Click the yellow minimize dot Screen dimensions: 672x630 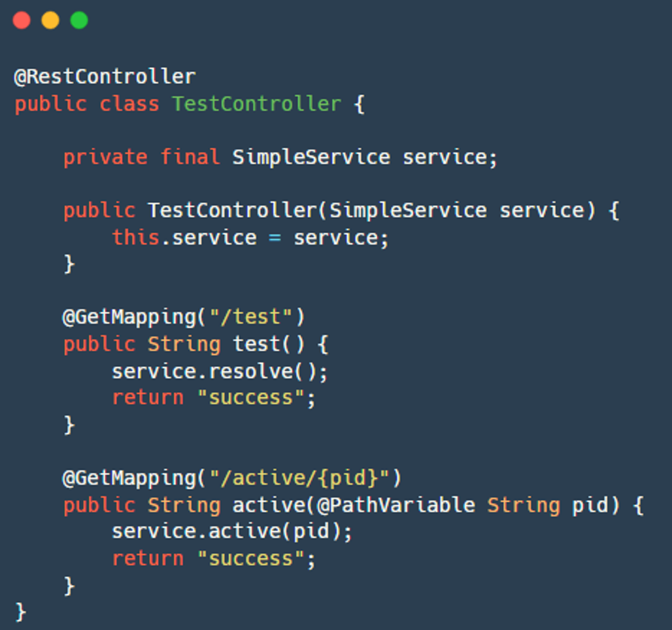[x=50, y=20]
